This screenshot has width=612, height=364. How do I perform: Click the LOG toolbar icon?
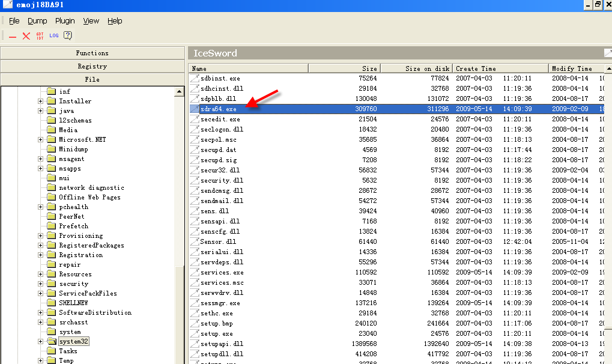click(x=54, y=36)
